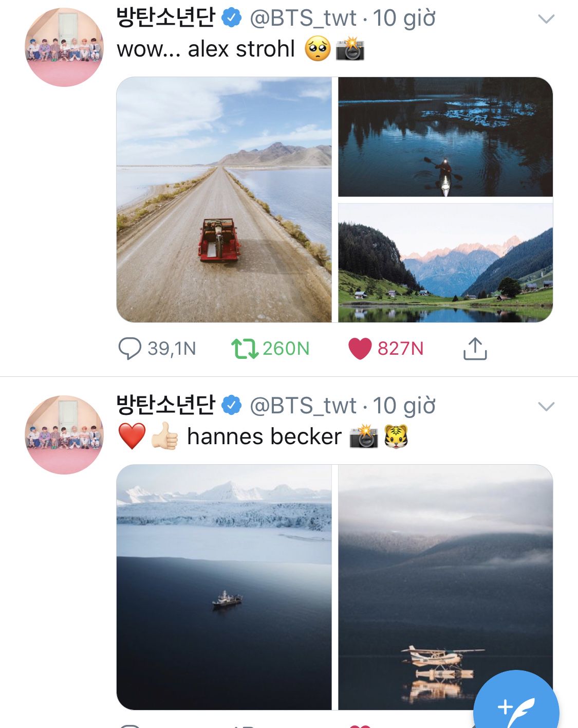Open 방탄소년단 display name on first tweet

pyautogui.click(x=165, y=19)
